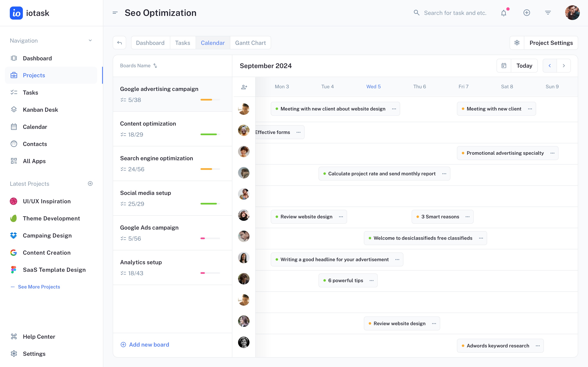Click the plus circle icon in header
The height and width of the screenshot is (367, 588).
527,13
